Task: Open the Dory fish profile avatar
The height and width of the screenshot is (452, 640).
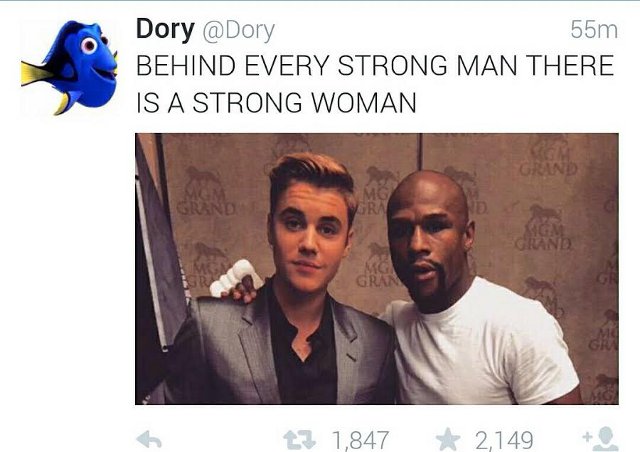Action: coord(69,67)
